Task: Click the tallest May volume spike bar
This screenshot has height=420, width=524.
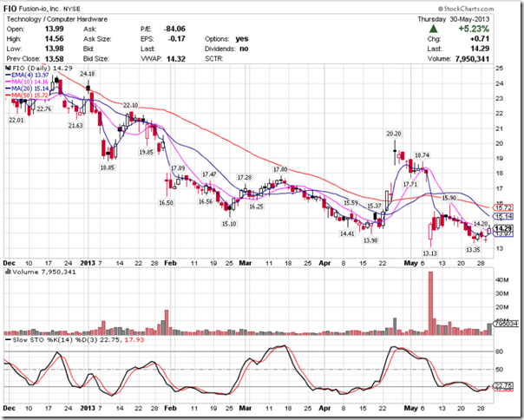Action: [430, 303]
